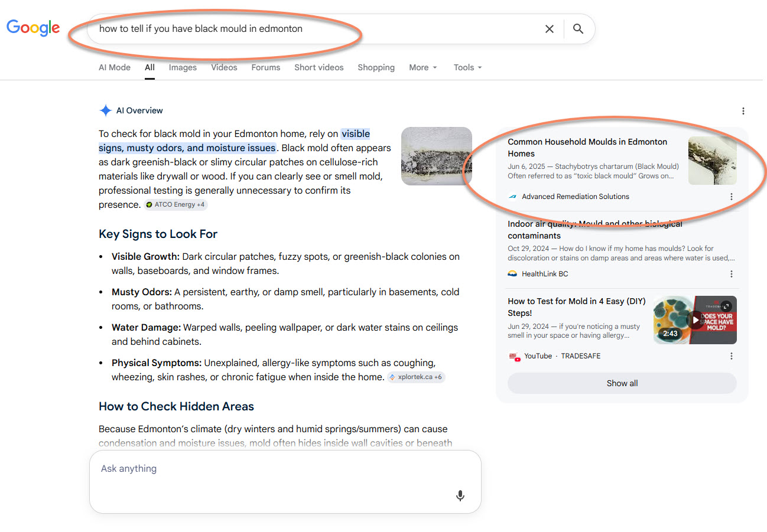Switch to the Videos tab
The width and height of the screenshot is (767, 532).
point(224,67)
